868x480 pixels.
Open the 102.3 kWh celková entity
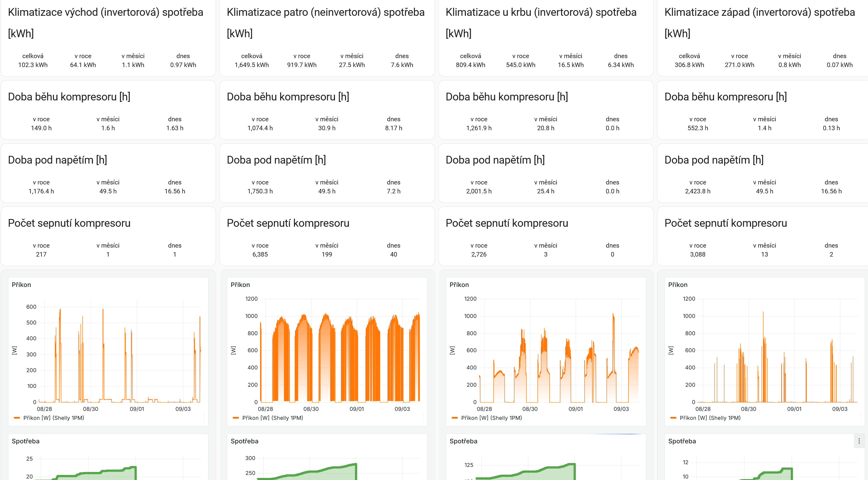point(33,65)
